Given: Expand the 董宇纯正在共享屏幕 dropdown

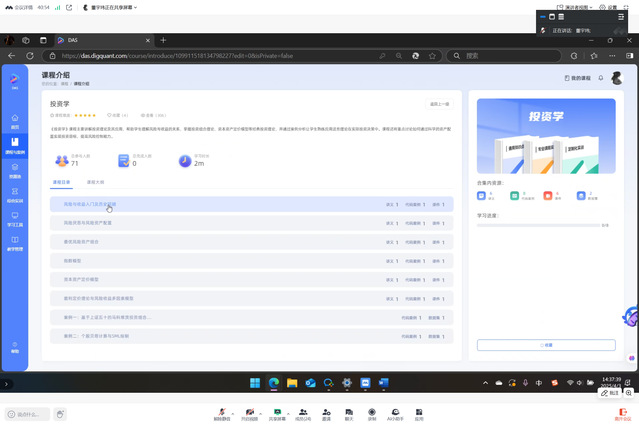Looking at the screenshot, I should (x=136, y=7).
